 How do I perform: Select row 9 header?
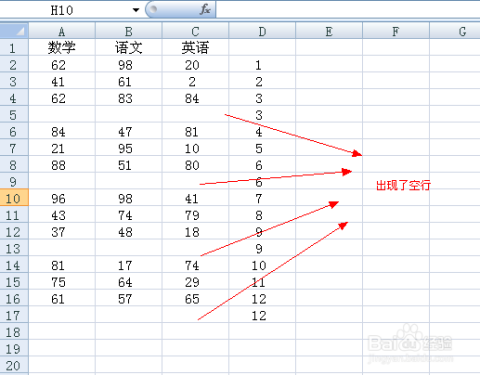[14, 181]
